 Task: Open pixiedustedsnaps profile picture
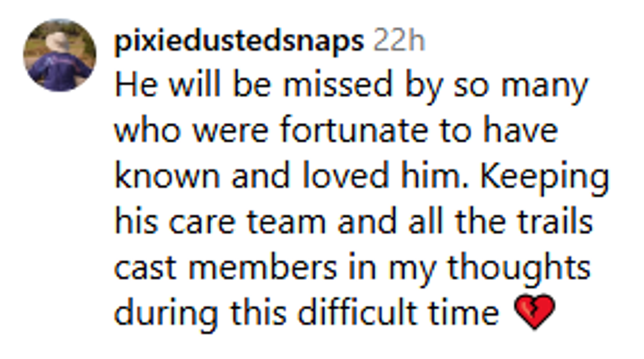pyautogui.click(x=60, y=55)
